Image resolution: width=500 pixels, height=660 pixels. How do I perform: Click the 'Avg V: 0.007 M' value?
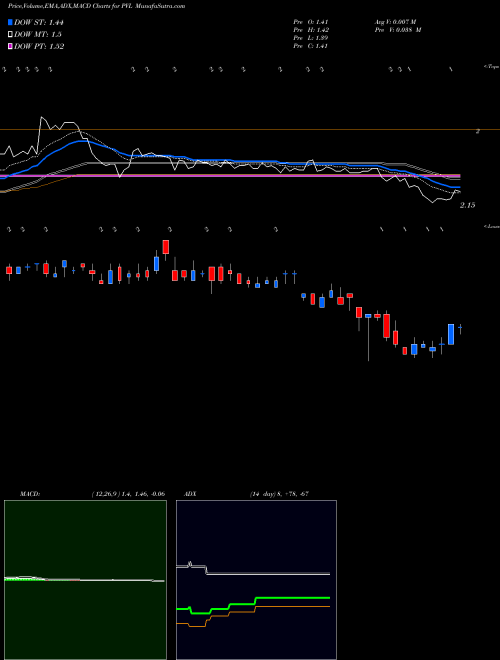[395, 22]
